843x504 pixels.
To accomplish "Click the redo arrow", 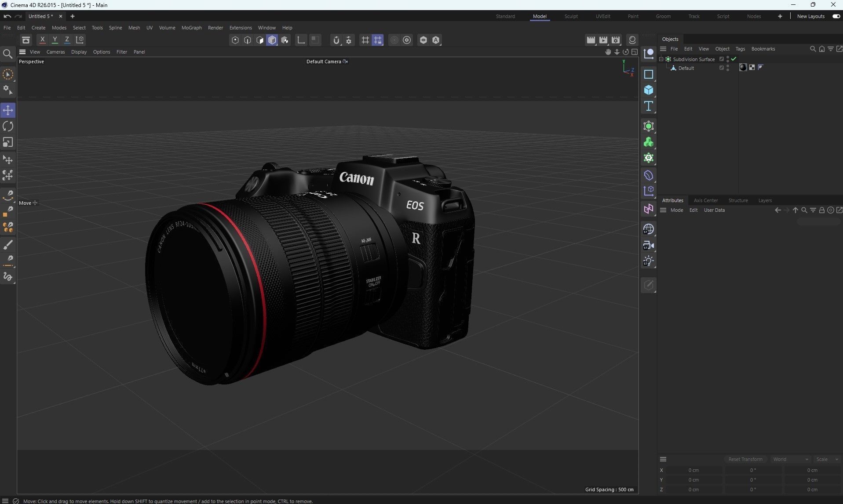I will (18, 16).
